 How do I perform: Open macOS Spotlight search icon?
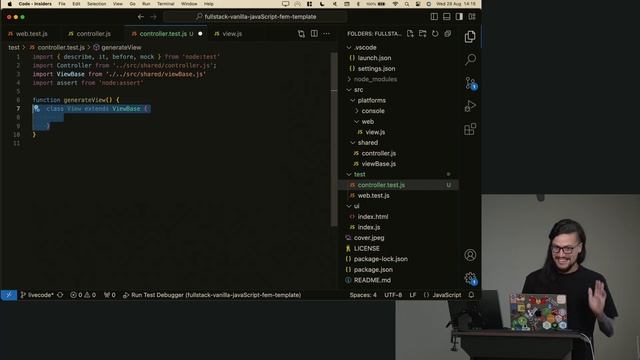pyautogui.click(x=407, y=4)
